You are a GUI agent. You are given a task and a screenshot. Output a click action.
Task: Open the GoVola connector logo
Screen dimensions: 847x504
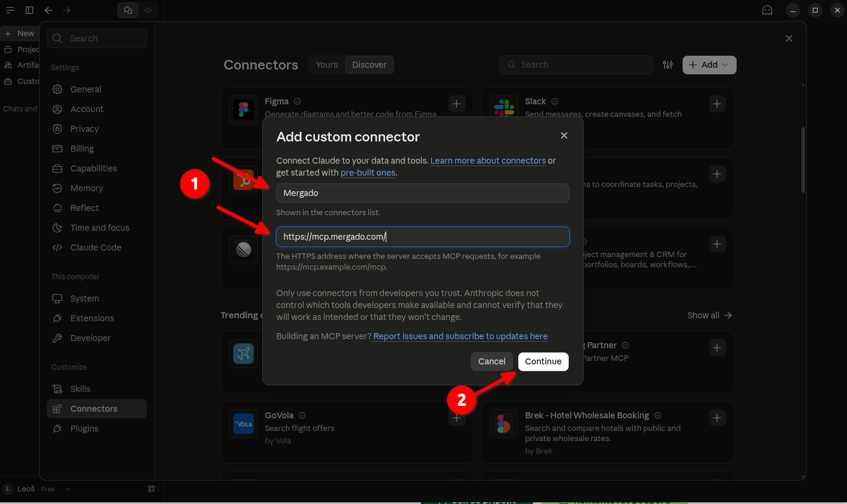[x=244, y=424]
